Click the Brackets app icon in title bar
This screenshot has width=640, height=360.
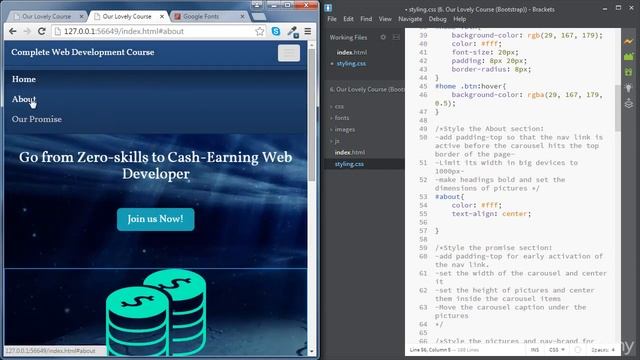click(x=328, y=8)
